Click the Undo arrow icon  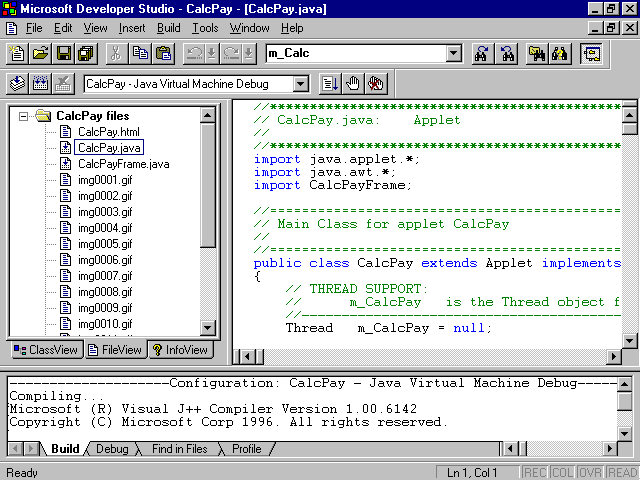click(x=194, y=53)
